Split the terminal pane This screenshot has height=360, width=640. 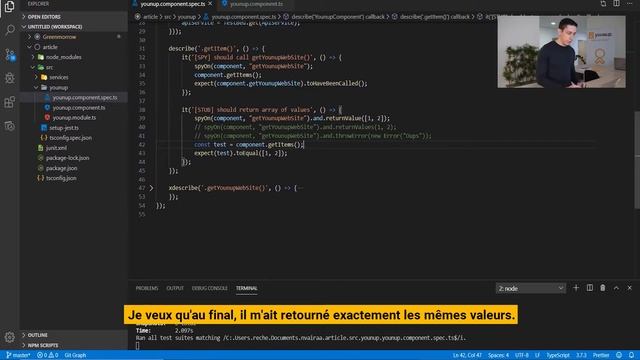pos(590,288)
